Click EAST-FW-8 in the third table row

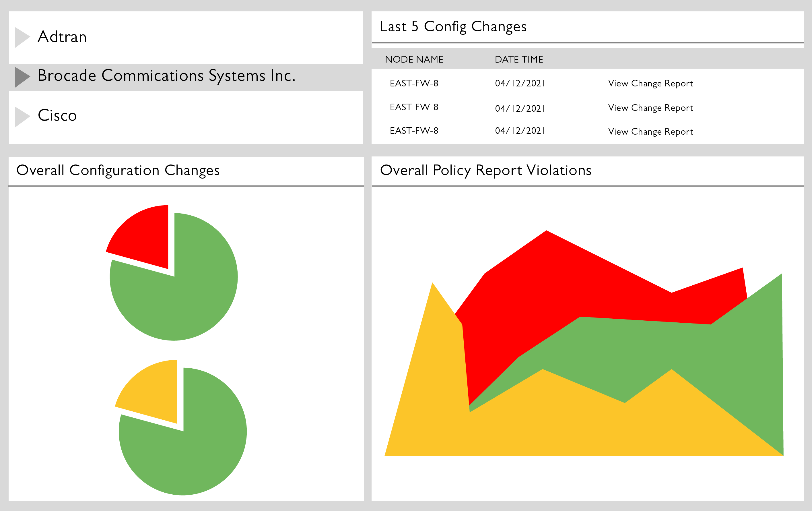pyautogui.click(x=414, y=131)
